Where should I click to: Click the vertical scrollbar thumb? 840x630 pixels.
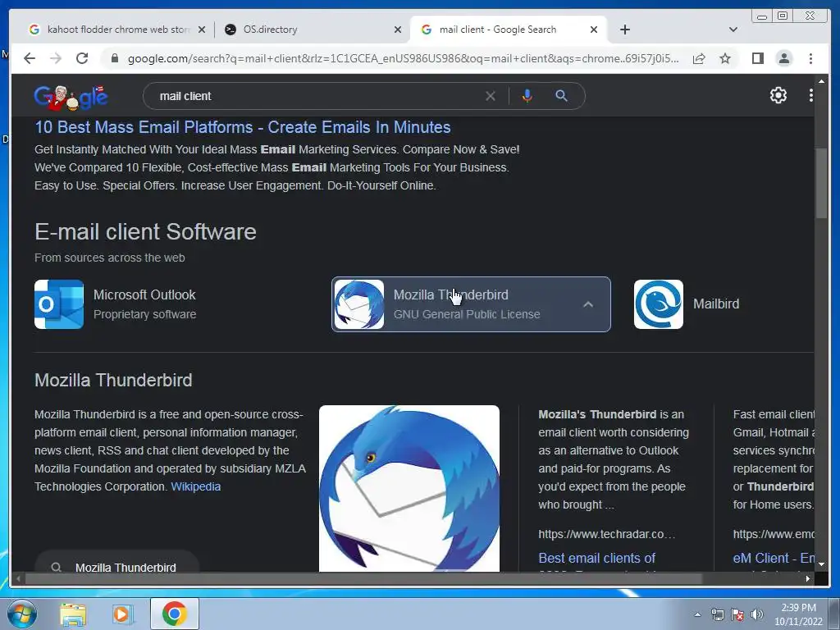[x=821, y=183]
